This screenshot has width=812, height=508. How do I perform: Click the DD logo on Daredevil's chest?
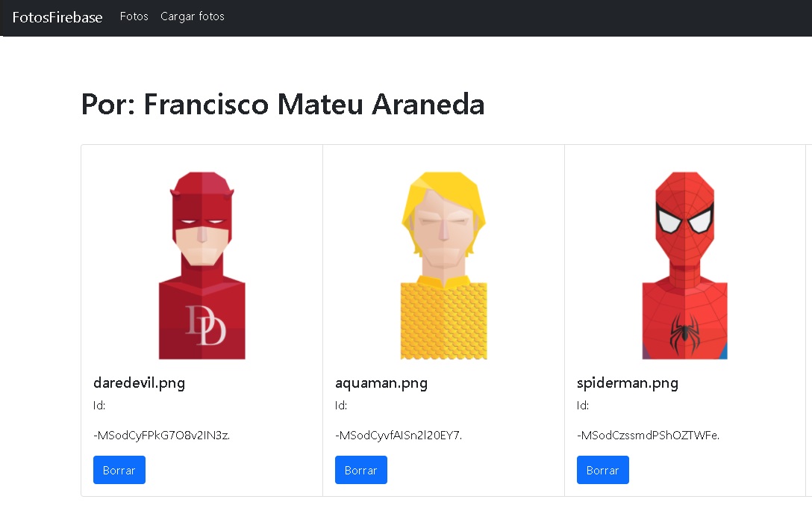point(205,325)
